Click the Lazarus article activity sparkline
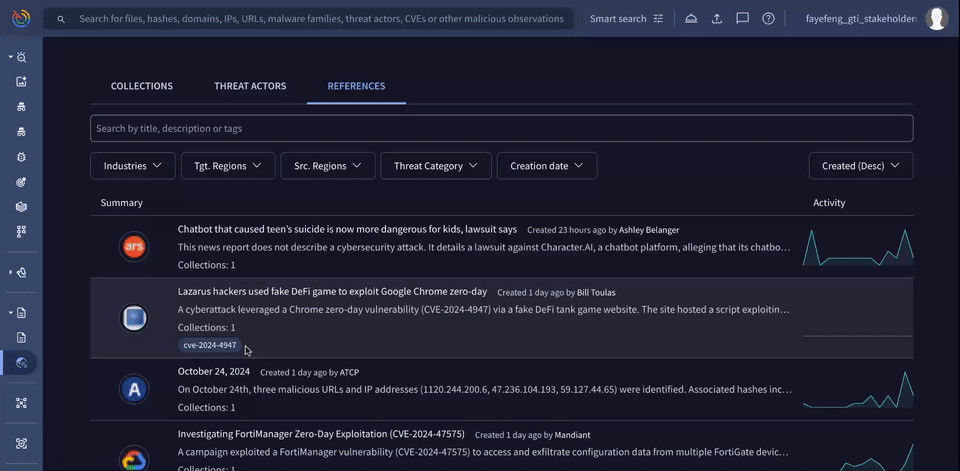Screen dimensions: 960x471 858,336
